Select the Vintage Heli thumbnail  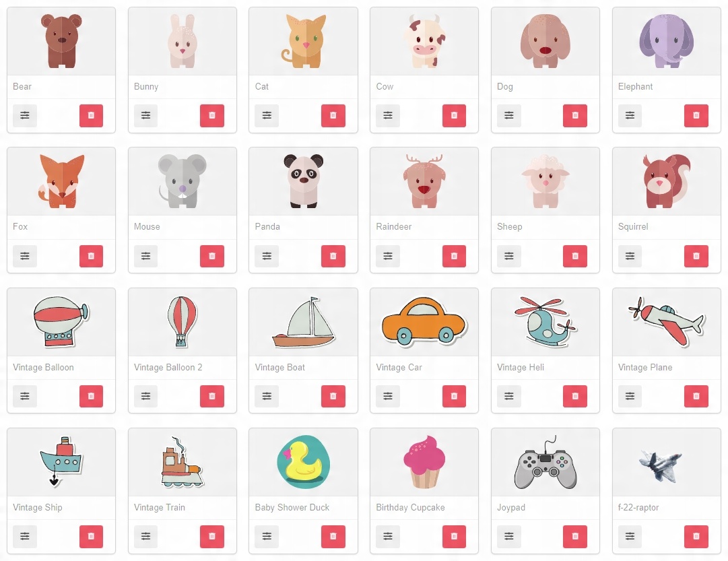545,322
